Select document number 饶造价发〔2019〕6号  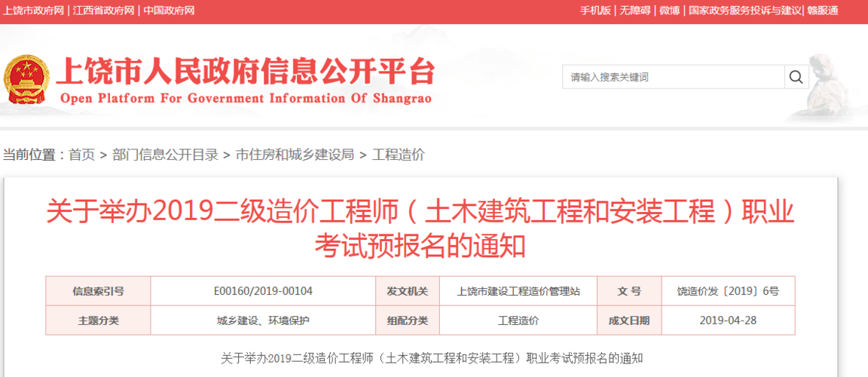pos(728,291)
